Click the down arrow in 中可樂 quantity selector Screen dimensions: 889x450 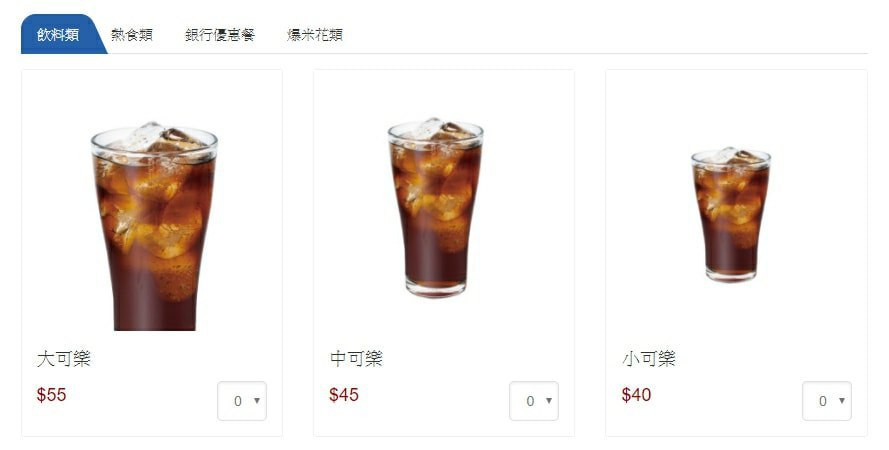click(x=549, y=401)
